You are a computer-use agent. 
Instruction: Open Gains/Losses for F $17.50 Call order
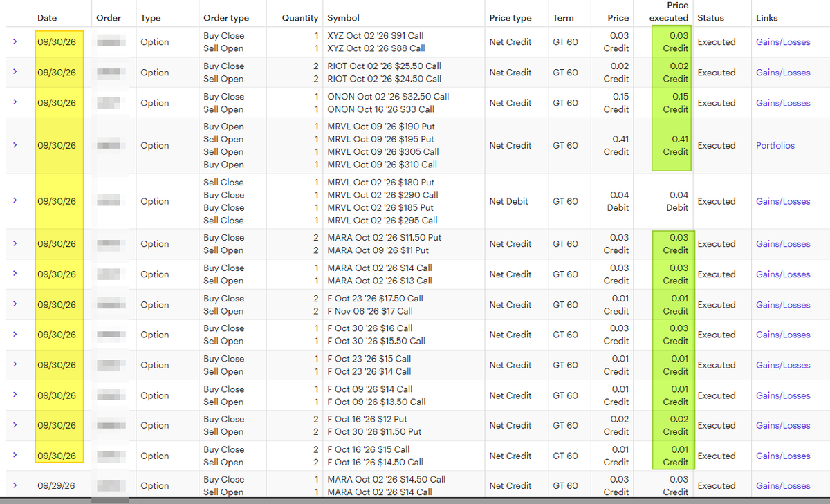pos(783,305)
